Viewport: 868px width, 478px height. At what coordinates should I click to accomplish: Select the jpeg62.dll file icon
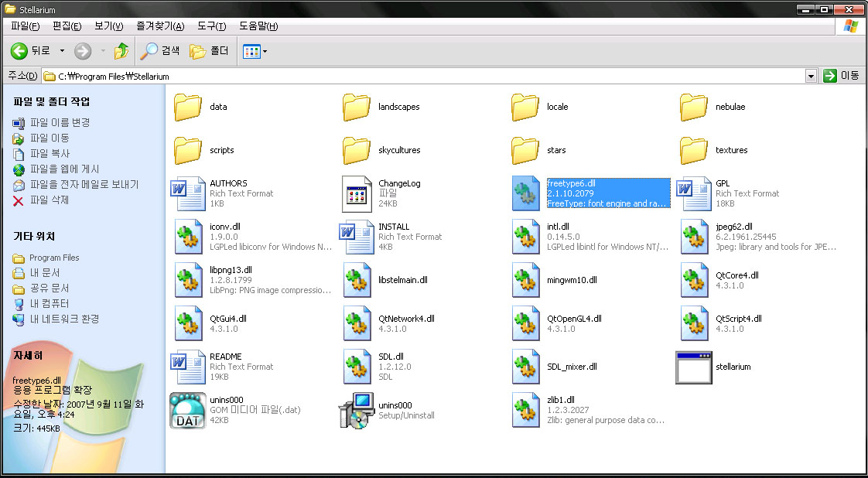point(694,237)
